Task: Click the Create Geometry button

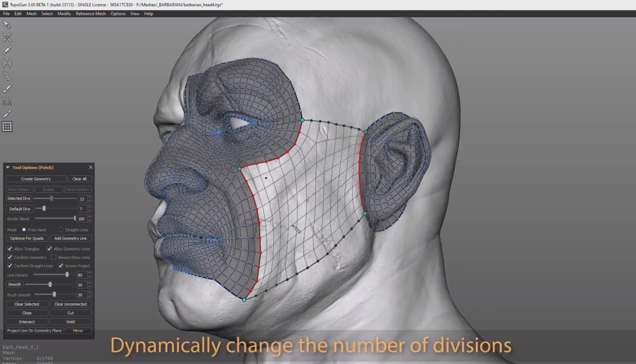Action: pos(36,179)
